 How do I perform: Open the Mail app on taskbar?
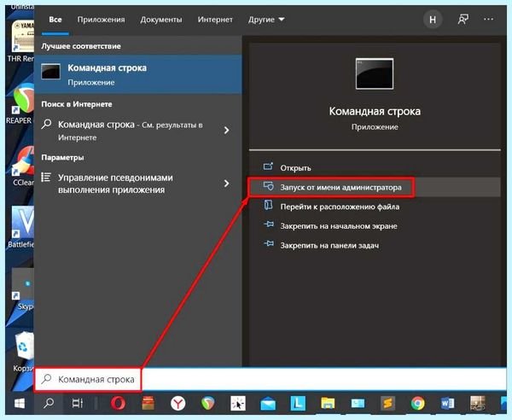point(268,404)
